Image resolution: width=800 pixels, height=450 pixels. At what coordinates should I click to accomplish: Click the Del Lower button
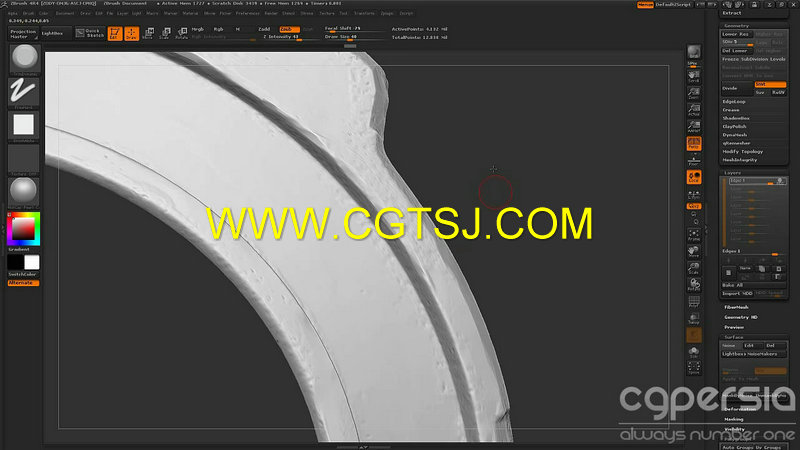[737, 51]
